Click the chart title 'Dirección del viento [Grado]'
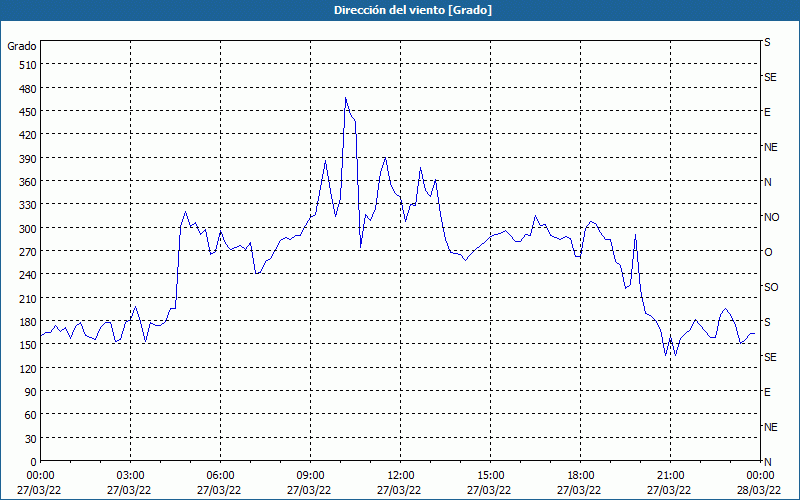The width and height of the screenshot is (800, 500). coord(413,10)
